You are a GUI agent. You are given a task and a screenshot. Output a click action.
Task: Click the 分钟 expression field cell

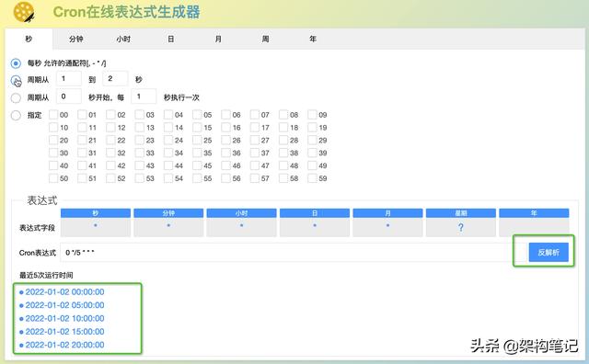pos(168,227)
